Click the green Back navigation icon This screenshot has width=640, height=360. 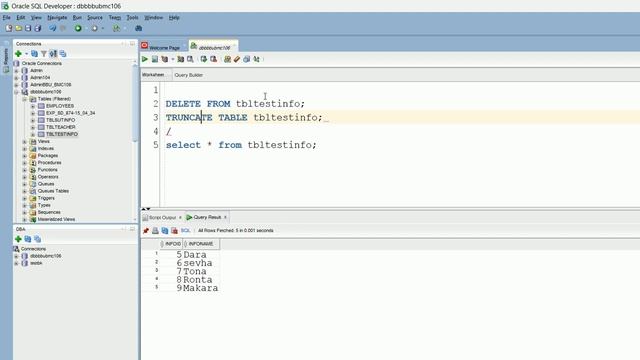click(78, 28)
